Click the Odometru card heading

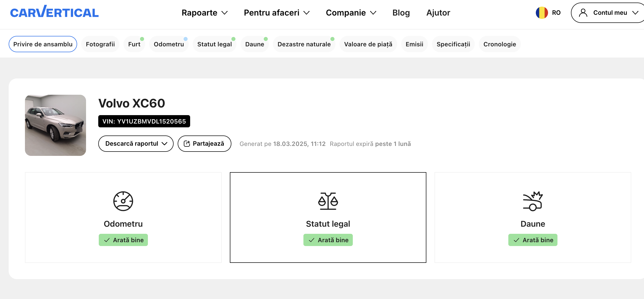tap(123, 224)
